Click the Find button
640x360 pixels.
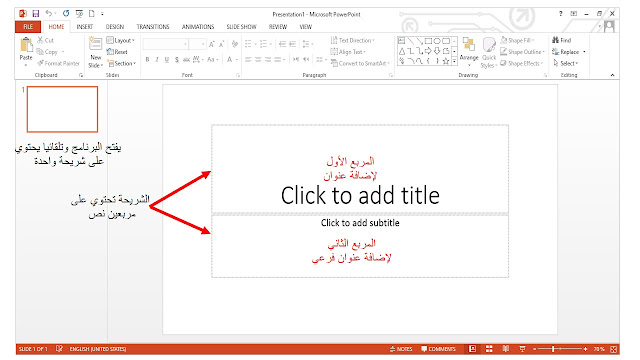[562, 40]
